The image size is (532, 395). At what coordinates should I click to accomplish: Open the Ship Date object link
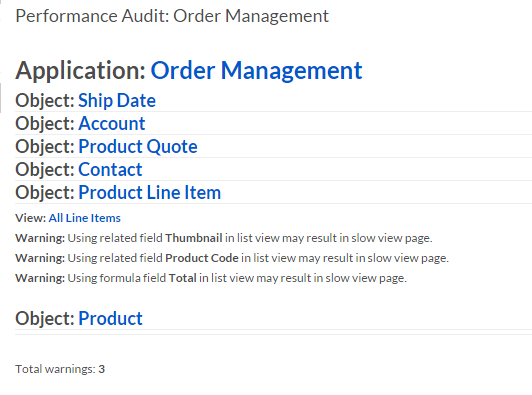pyautogui.click(x=117, y=100)
